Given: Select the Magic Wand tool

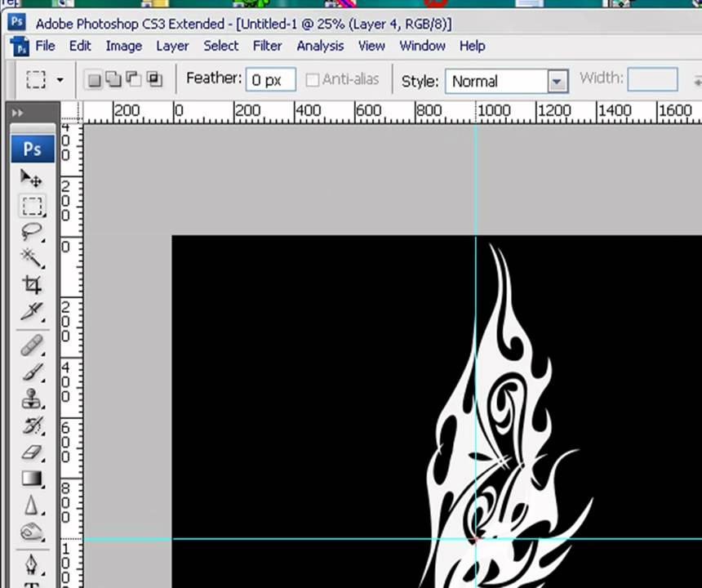Looking at the screenshot, I should pos(32,258).
